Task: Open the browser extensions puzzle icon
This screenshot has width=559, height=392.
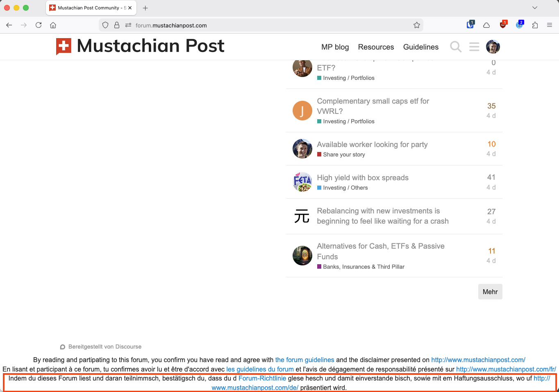Action: click(x=535, y=25)
